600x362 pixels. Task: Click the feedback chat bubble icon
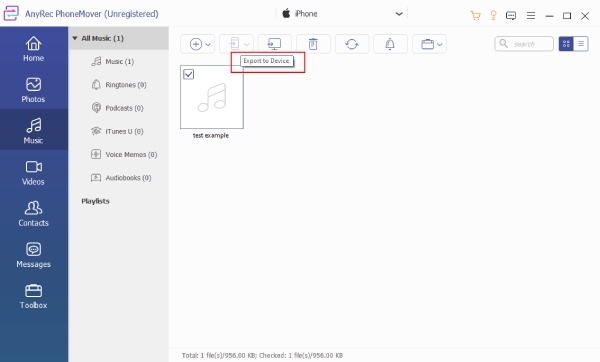[x=511, y=16]
